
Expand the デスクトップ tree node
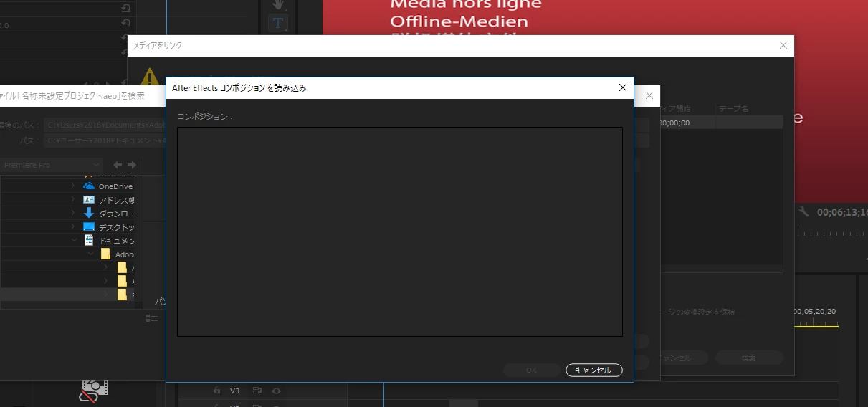coord(73,226)
